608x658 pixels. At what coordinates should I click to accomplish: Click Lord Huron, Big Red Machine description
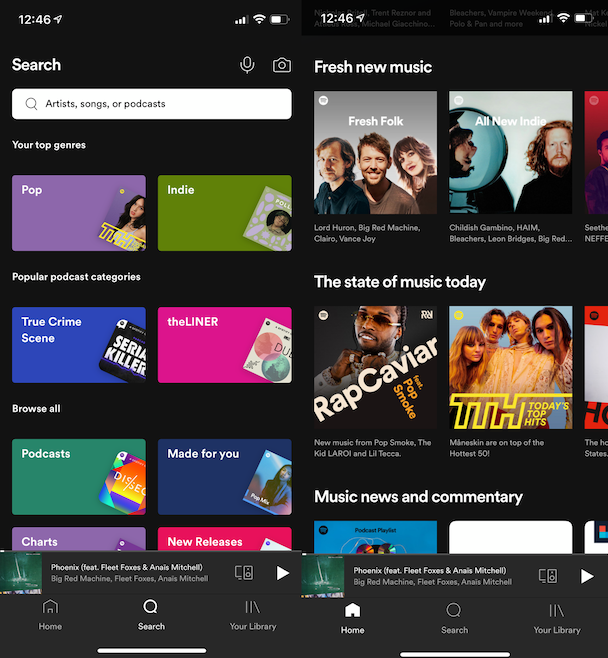point(367,233)
